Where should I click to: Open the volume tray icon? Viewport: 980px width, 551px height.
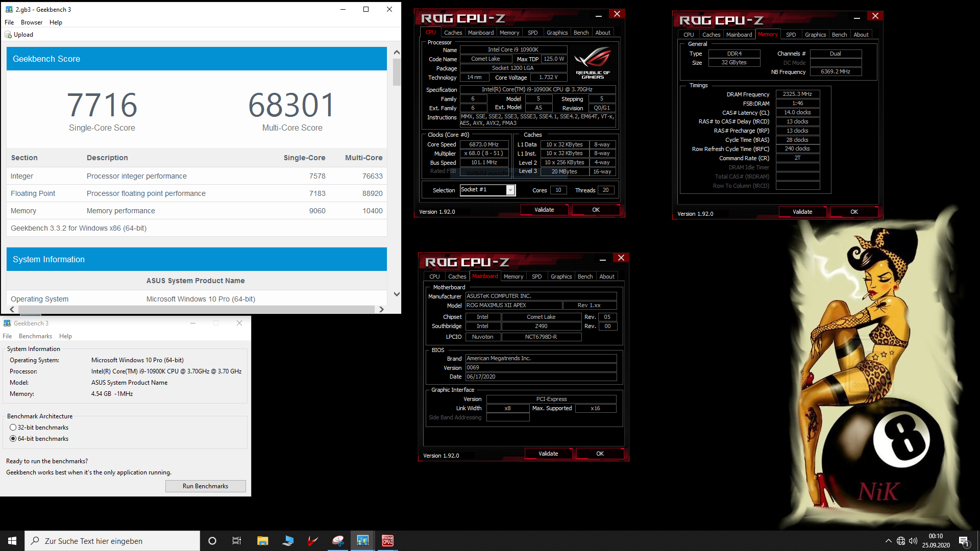click(913, 541)
